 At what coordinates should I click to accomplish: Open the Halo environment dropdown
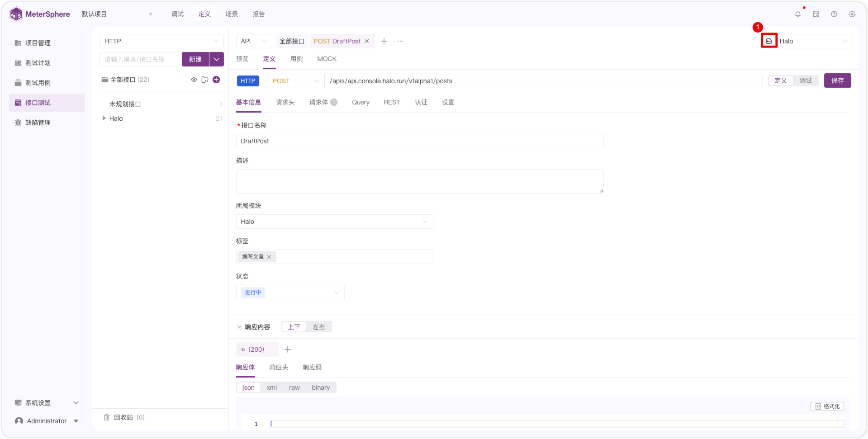pos(814,41)
